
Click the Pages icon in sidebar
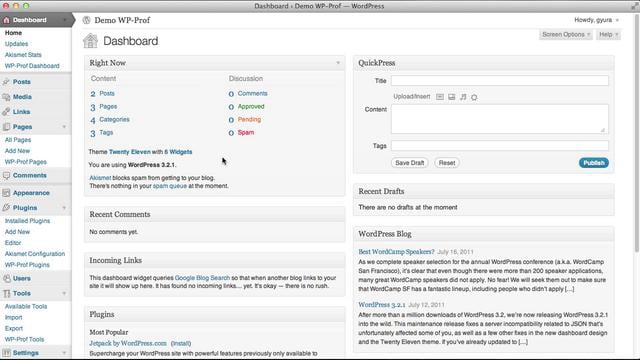pyautogui.click(x=6, y=127)
